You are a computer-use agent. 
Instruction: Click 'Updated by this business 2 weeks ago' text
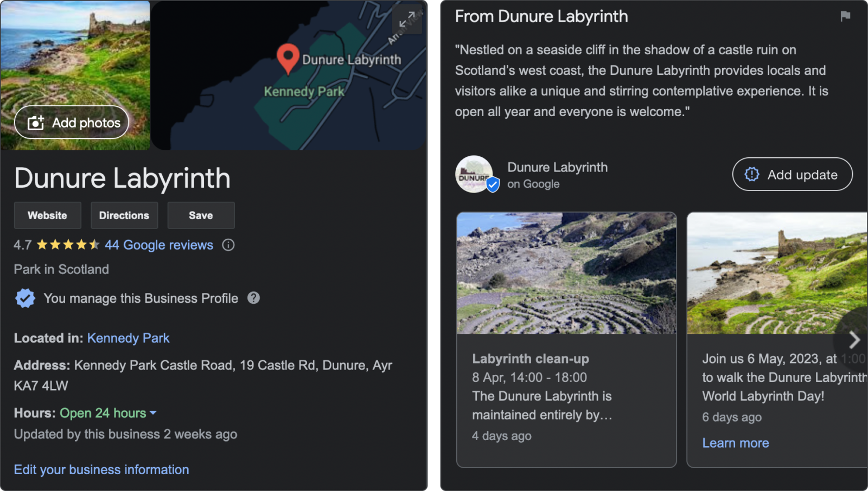125,434
